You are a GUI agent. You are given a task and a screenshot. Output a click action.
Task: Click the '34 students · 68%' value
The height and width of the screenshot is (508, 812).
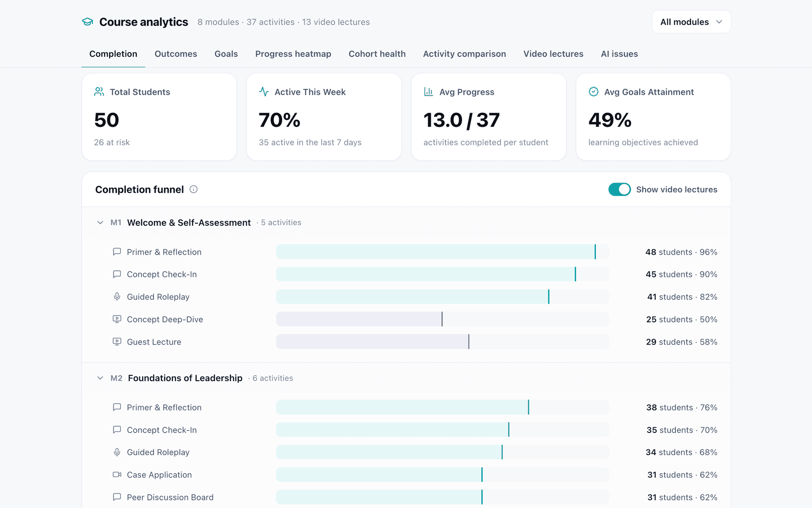pos(681,452)
